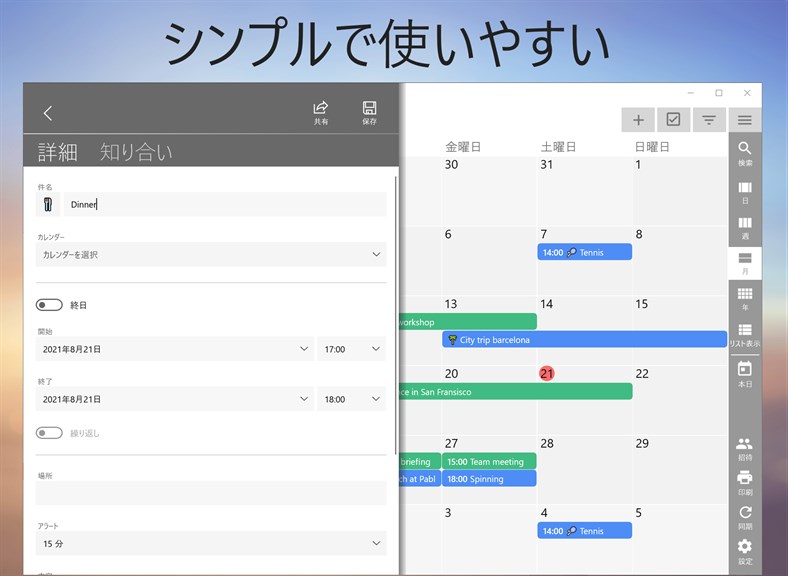
Task: Open the end time 18:00 dropdown
Action: tap(352, 399)
